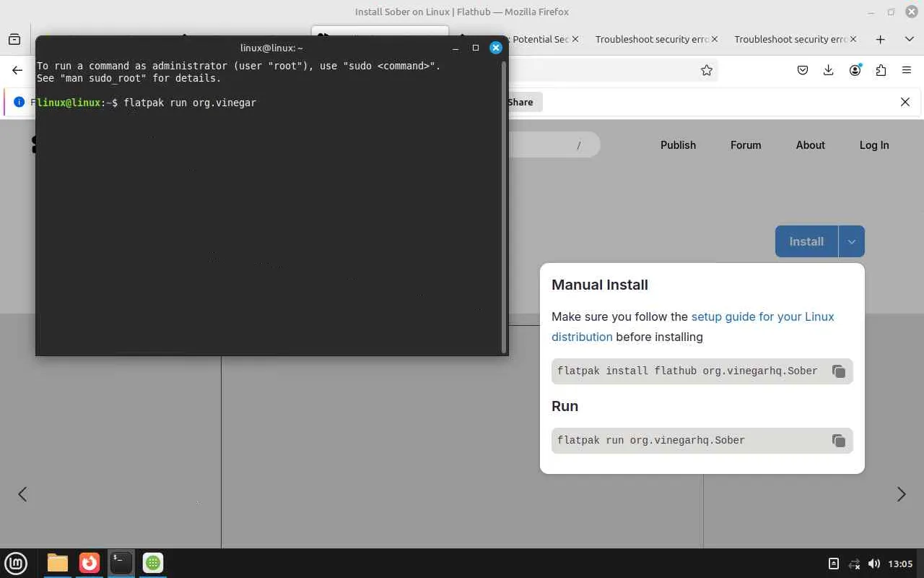
Task: Select the 'flatpak install flathub org.vinegarhq.Sober' text
Action: (687, 371)
